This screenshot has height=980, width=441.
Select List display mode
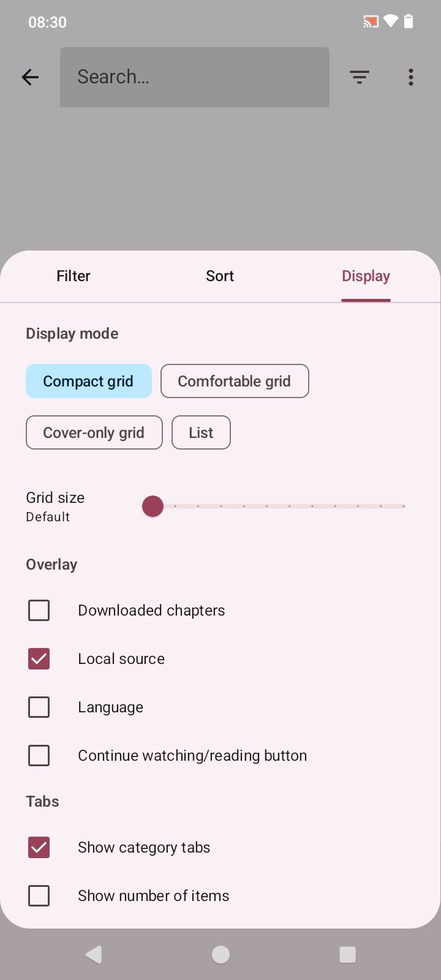coord(201,432)
